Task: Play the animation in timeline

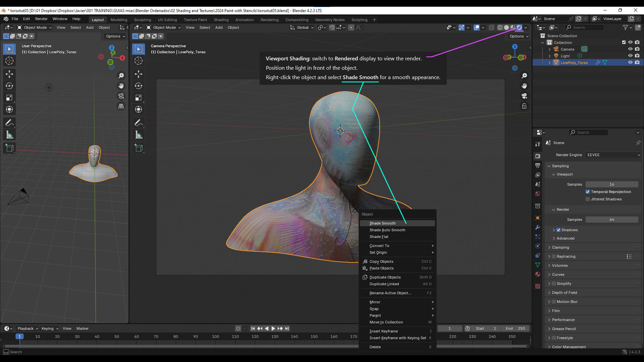Action: coord(273,328)
